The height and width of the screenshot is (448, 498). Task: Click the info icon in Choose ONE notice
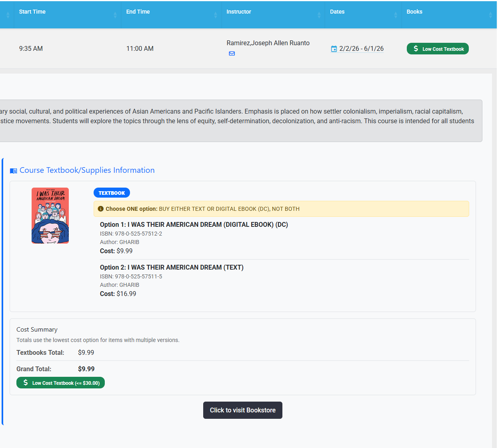click(100, 209)
